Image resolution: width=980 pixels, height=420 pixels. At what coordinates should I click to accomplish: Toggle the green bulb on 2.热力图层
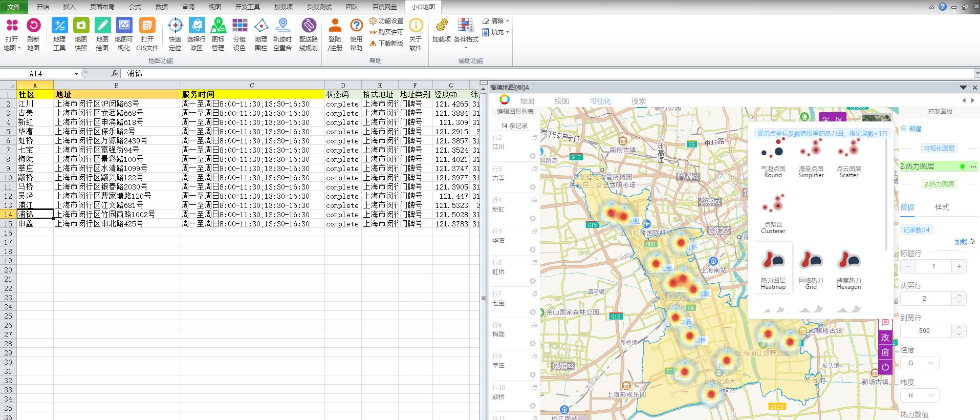pos(962,166)
